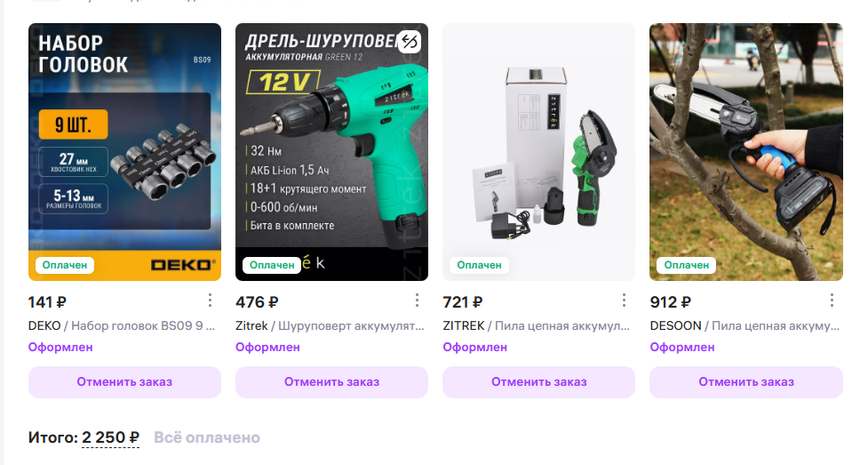Image resolution: width=868 pixels, height=465 pixels.
Task: Open the Zitrek 12V drill product image
Action: tap(331, 152)
